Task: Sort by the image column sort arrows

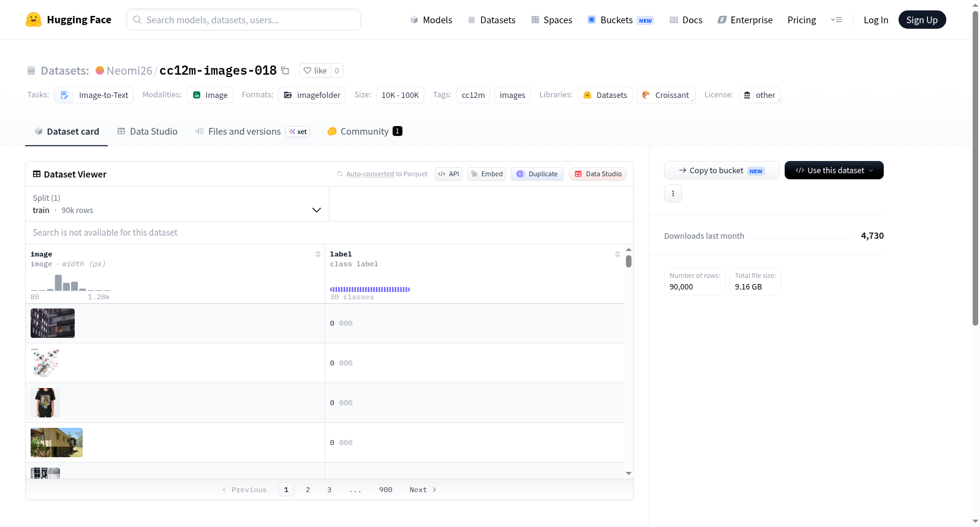Action: (318, 254)
